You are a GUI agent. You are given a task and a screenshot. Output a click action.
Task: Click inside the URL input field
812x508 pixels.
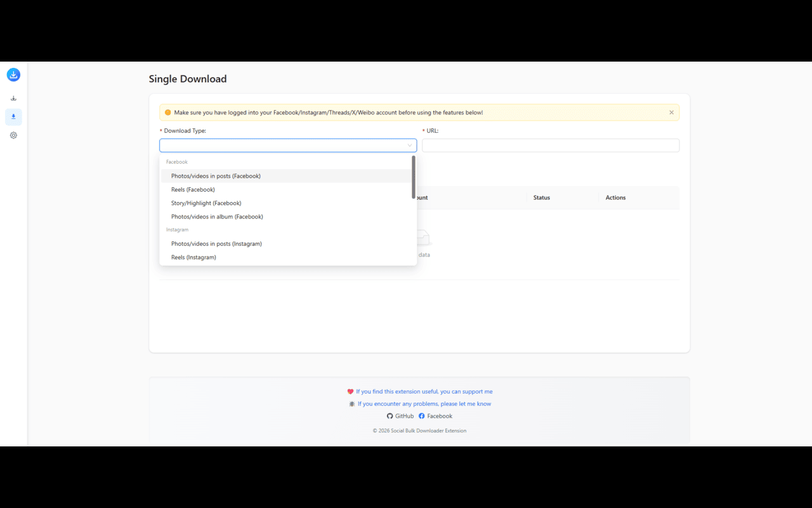coord(550,145)
